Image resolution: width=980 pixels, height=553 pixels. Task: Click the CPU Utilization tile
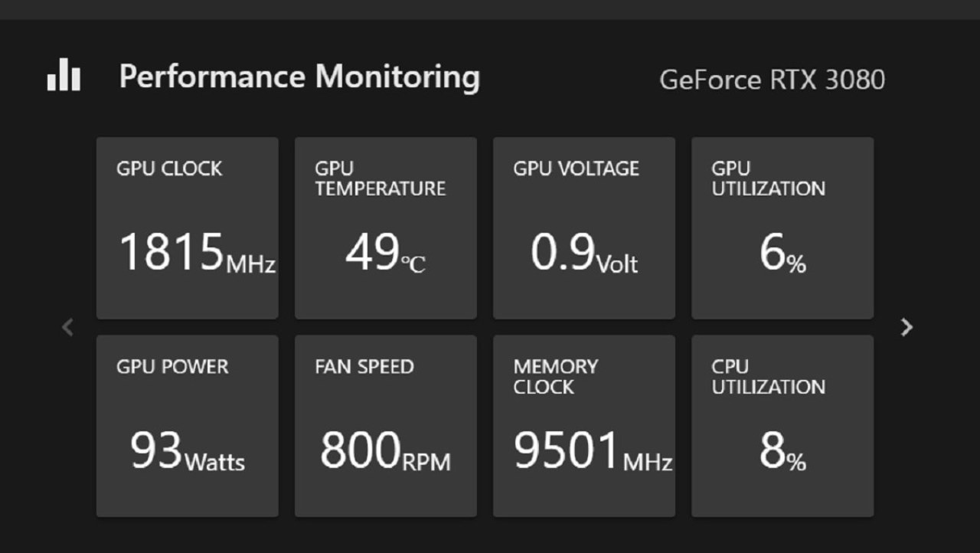click(782, 426)
